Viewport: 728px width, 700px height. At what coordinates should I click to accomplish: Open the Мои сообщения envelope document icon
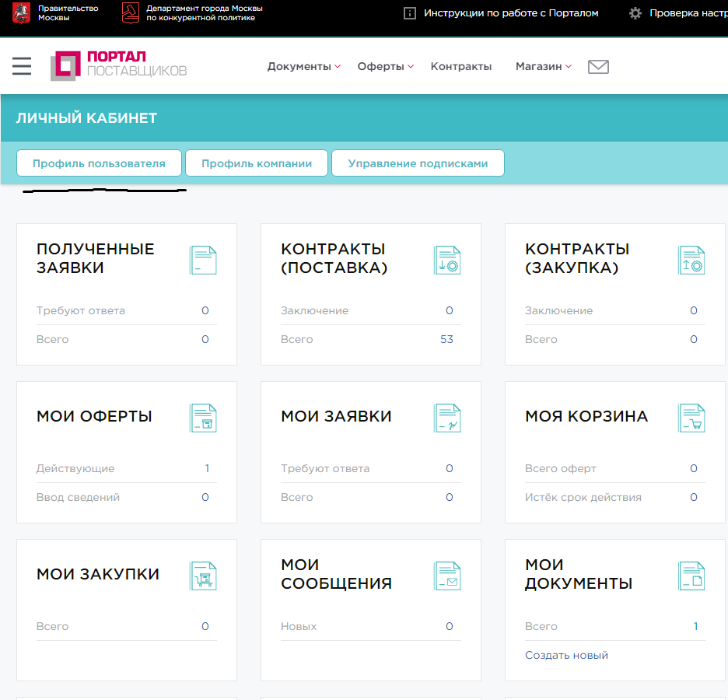pos(447,576)
